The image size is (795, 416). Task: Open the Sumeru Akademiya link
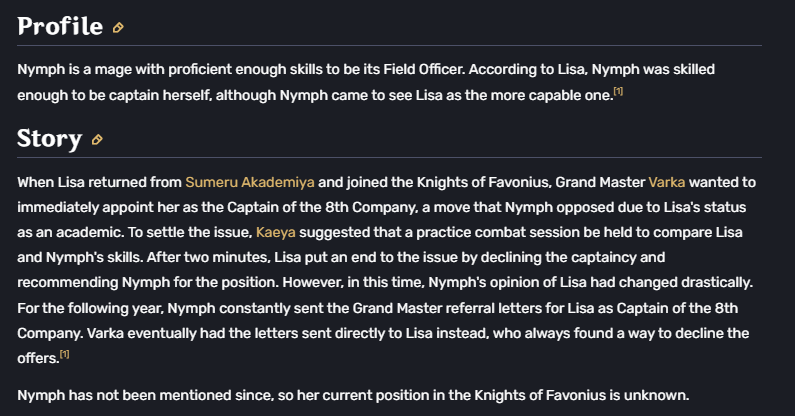tap(250, 182)
